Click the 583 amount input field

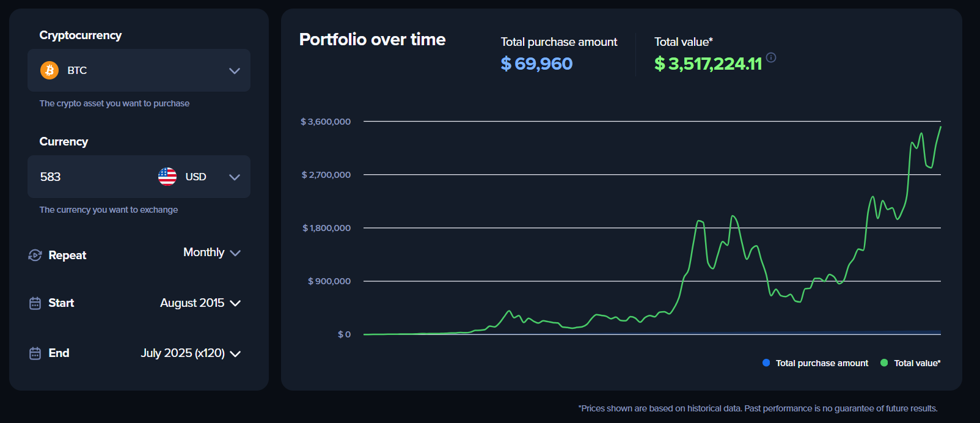86,177
